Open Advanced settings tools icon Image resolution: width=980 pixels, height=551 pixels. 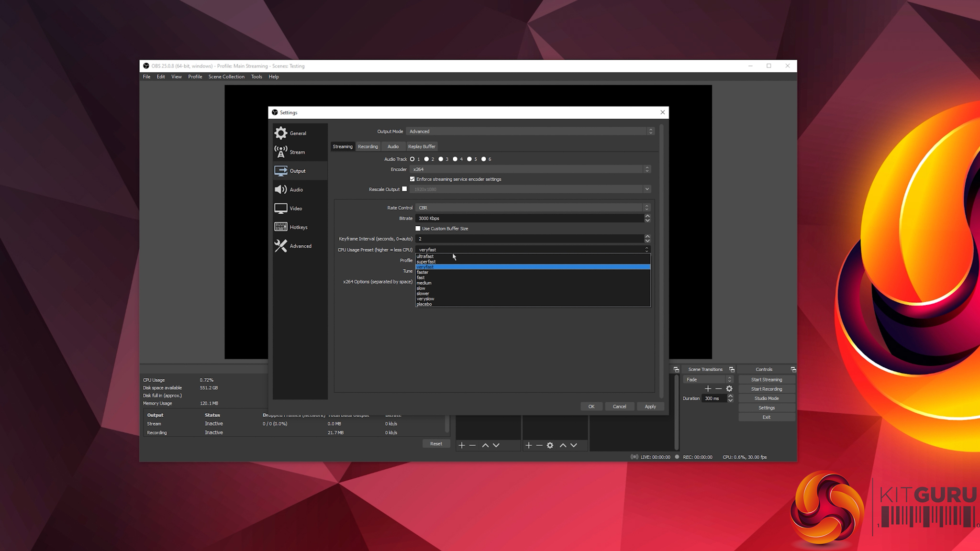(281, 246)
